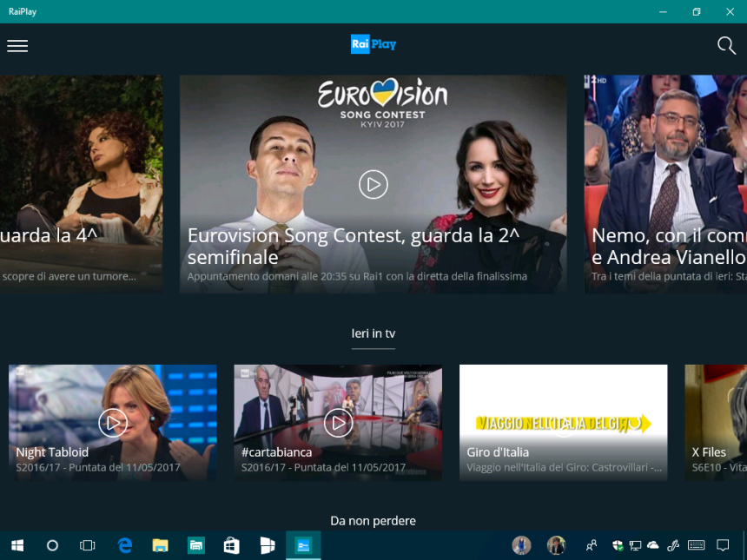Image resolution: width=747 pixels, height=560 pixels.
Task: Click the Eurovision headline 'guarda la 2^ semifinale'
Action: [x=354, y=247]
